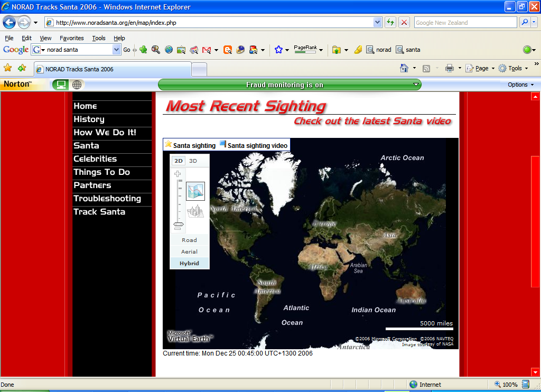Click the Google New Zealand search box
The height and width of the screenshot is (392, 541).
click(x=465, y=22)
